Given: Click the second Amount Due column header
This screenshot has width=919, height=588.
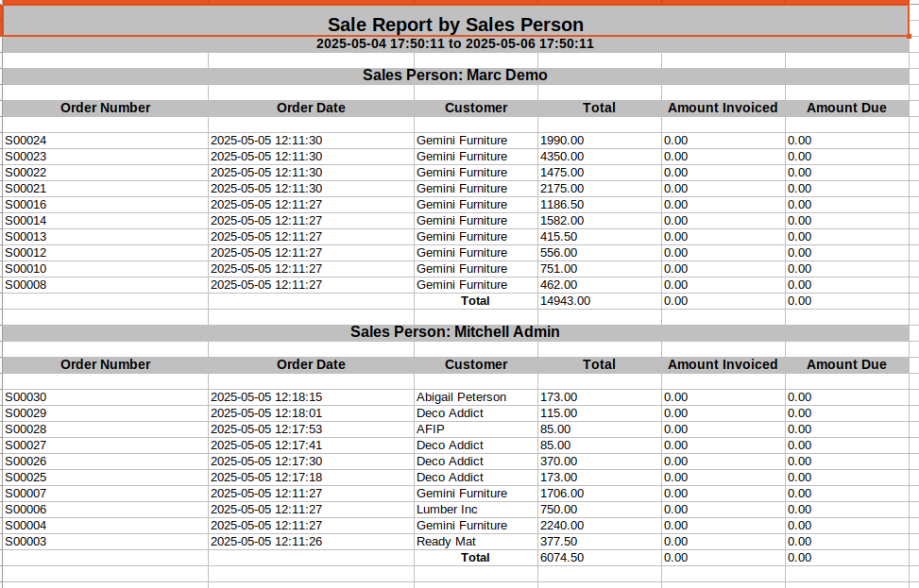Looking at the screenshot, I should click(x=847, y=365).
